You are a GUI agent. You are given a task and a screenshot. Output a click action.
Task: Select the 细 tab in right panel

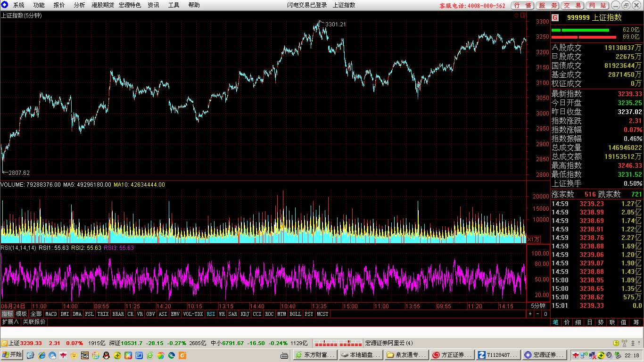[578, 322]
